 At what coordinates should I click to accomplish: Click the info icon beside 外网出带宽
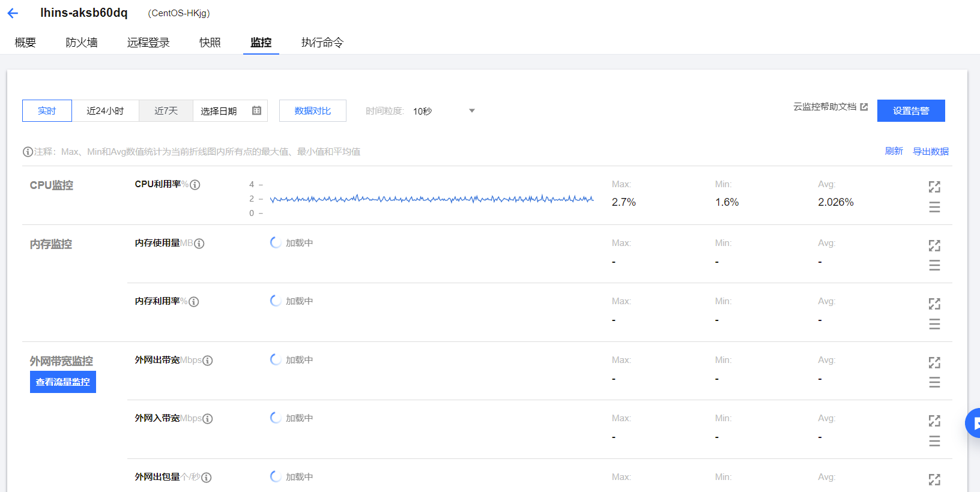208,361
